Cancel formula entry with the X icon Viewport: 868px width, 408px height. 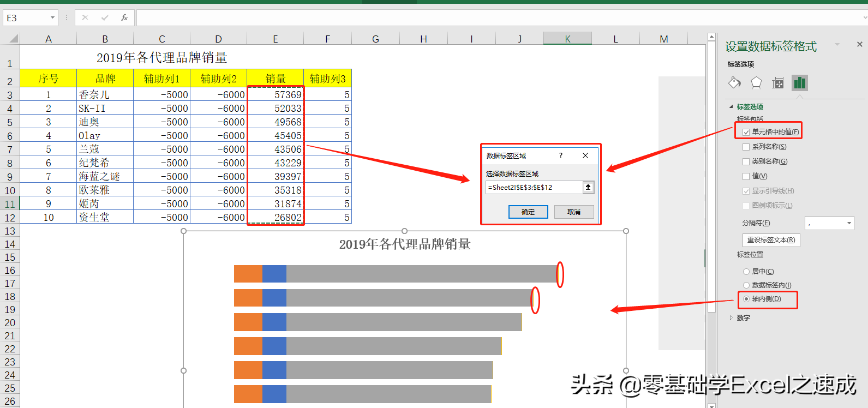click(85, 18)
